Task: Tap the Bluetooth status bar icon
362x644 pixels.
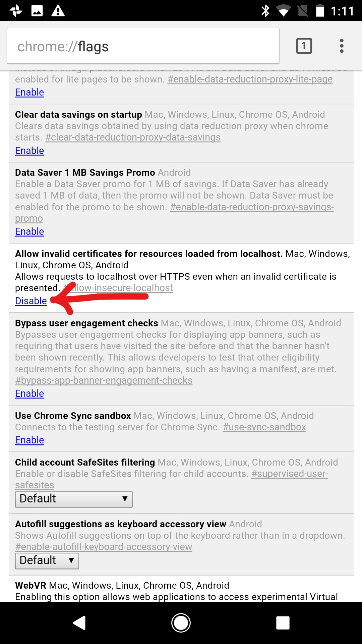Action: tap(265, 11)
